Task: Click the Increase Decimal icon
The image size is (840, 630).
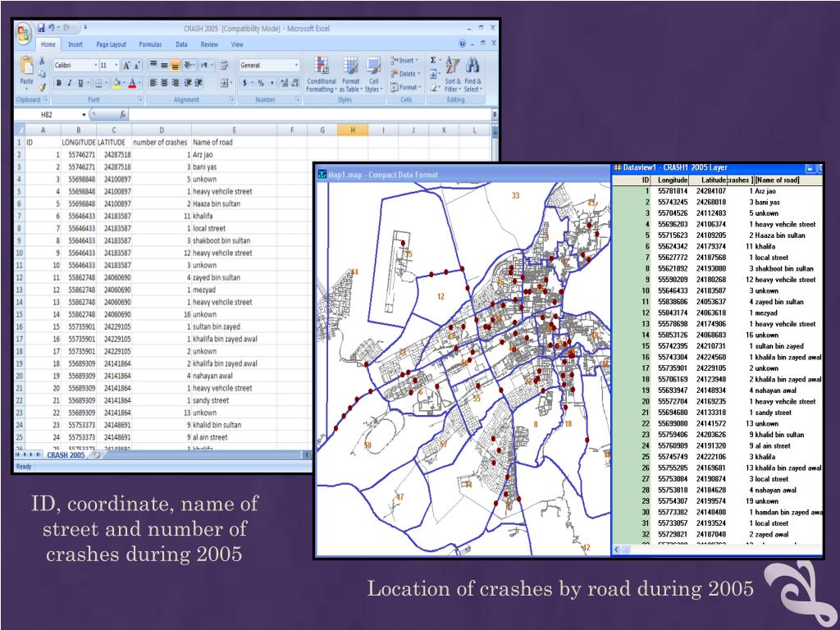Action: click(284, 83)
